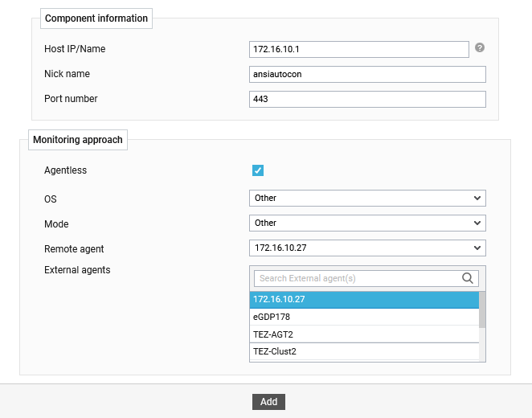The width and height of the screenshot is (532, 418).
Task: Click the Agentless label
Action: tap(65, 170)
